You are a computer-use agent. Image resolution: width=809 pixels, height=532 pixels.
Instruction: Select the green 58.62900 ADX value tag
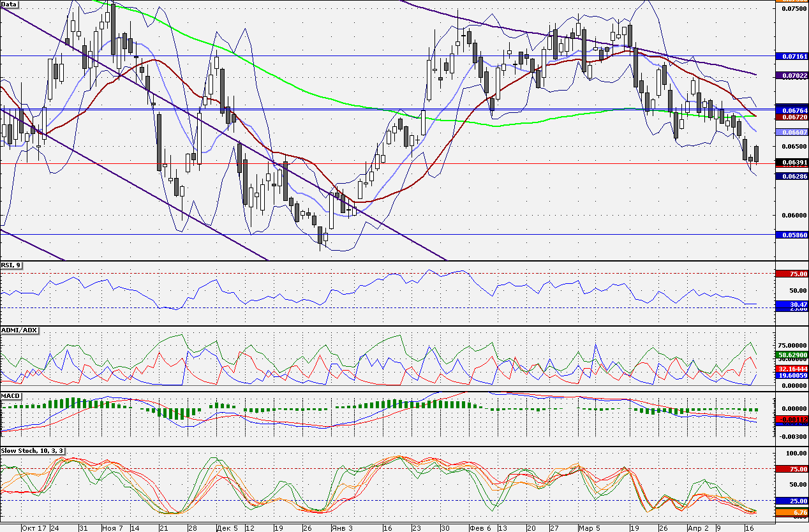792,354
